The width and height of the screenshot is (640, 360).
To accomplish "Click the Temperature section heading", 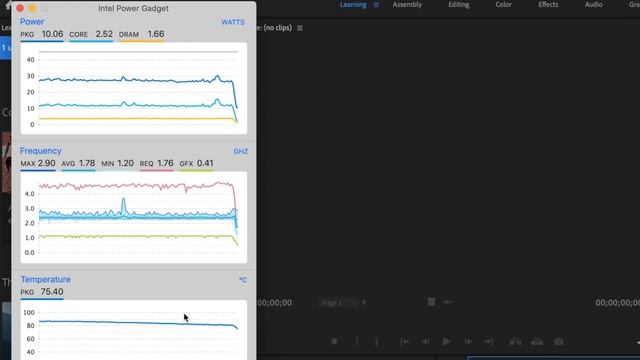I will coord(45,280).
